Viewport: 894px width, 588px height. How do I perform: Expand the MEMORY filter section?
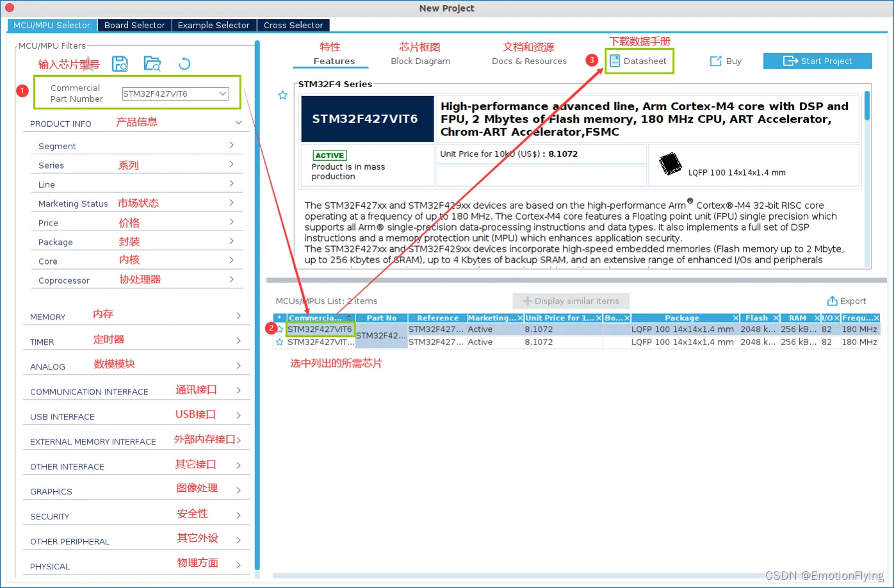click(238, 316)
